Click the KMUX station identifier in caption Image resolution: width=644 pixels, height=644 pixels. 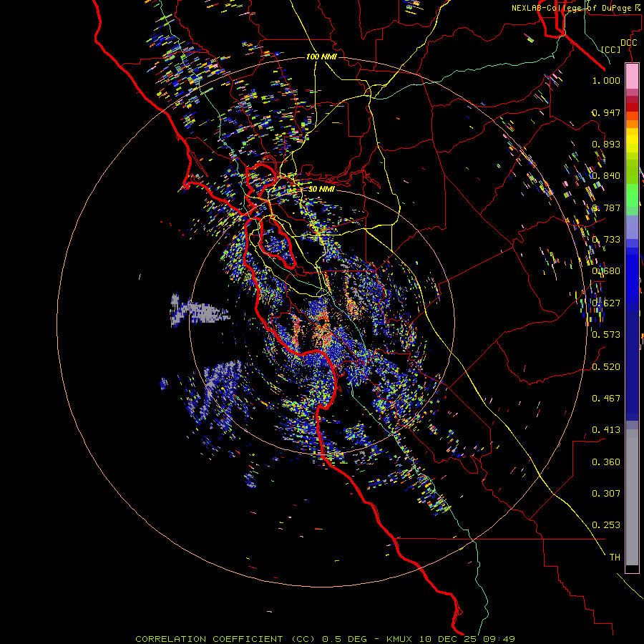(400, 639)
